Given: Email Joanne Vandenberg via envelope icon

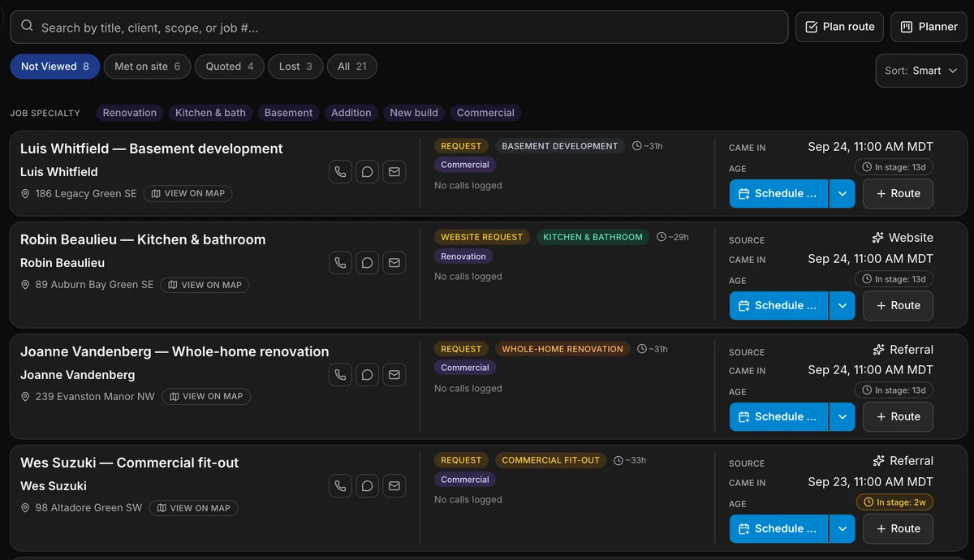Looking at the screenshot, I should pos(394,375).
